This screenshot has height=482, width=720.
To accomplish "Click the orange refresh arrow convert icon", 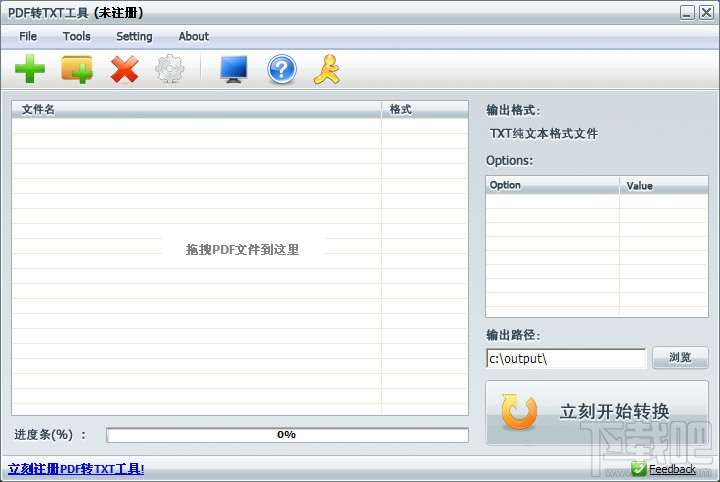I will (519, 411).
